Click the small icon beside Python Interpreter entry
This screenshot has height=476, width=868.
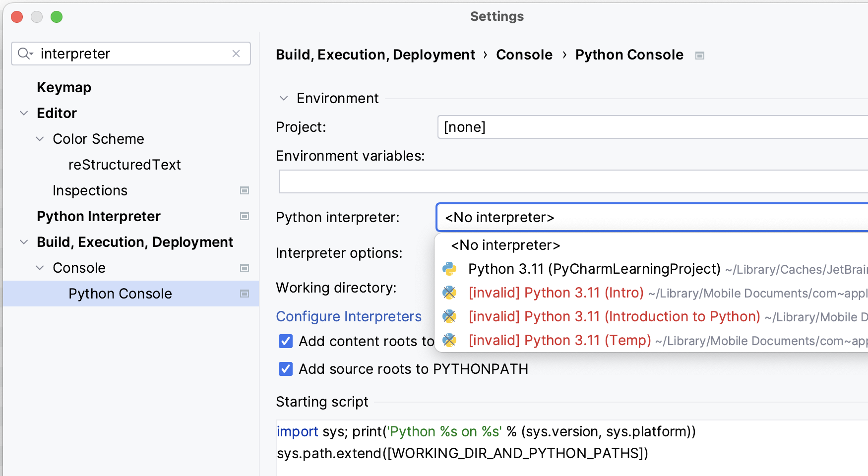point(244,216)
